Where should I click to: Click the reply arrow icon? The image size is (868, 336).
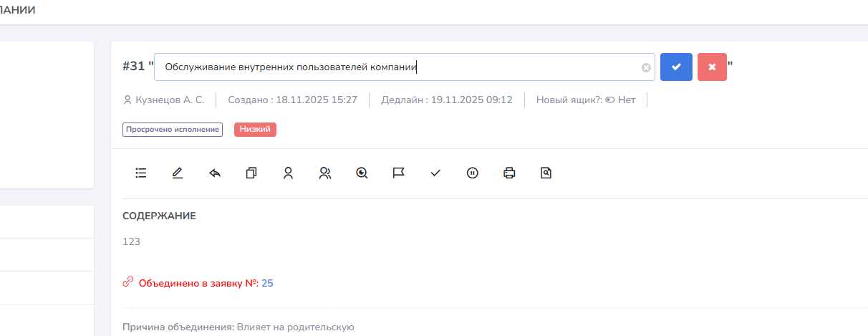[x=215, y=173]
